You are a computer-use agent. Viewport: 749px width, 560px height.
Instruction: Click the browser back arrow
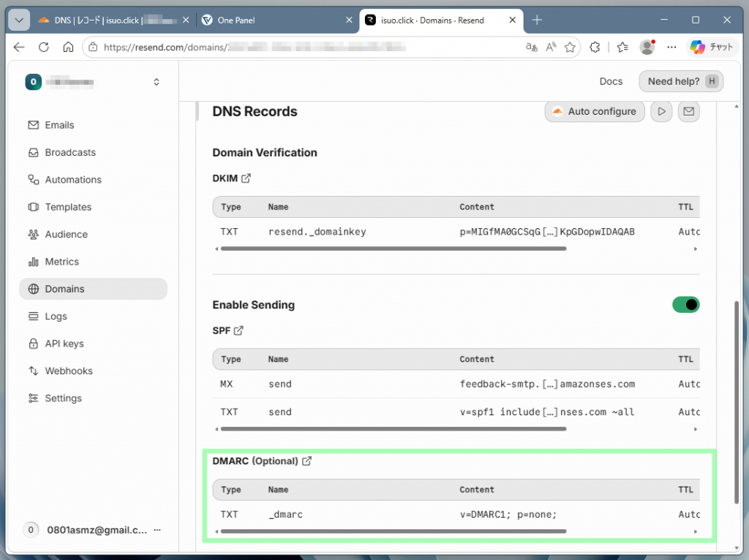tap(19, 47)
